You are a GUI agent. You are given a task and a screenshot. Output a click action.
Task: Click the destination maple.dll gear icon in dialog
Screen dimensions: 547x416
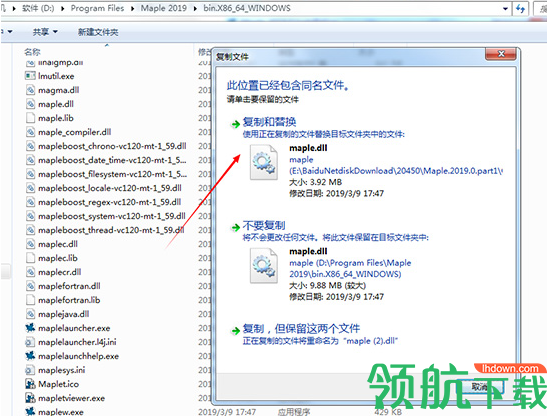(264, 266)
